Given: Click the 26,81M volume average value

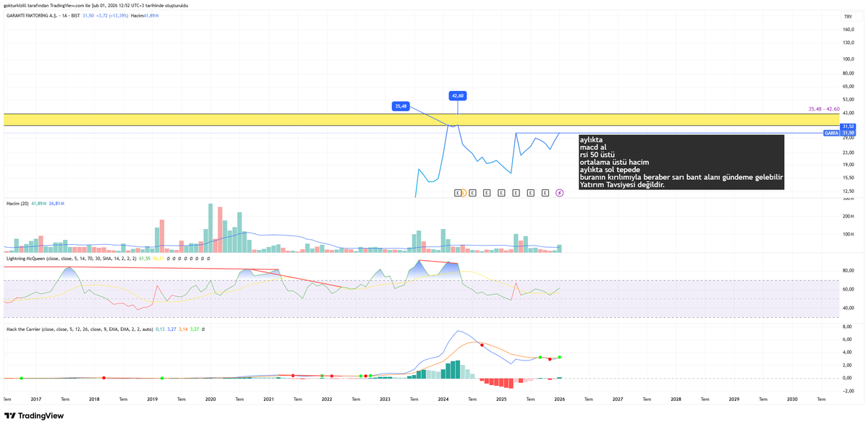Looking at the screenshot, I should point(56,204).
